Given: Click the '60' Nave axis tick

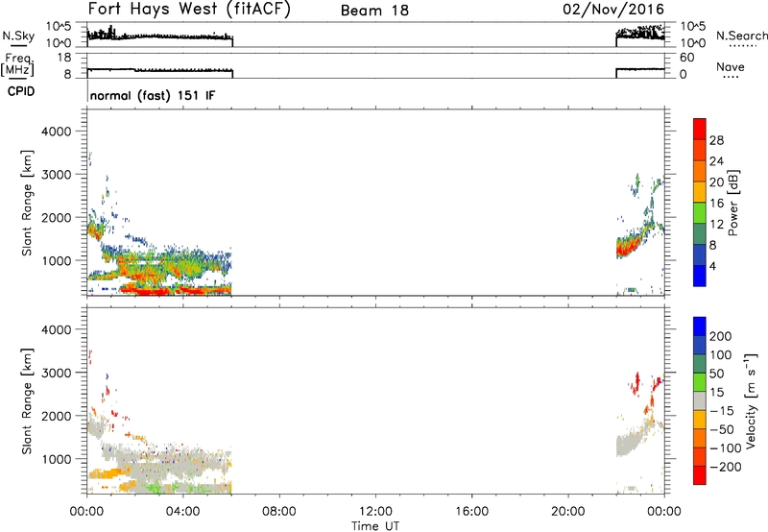Looking at the screenshot, I should click(686, 58).
